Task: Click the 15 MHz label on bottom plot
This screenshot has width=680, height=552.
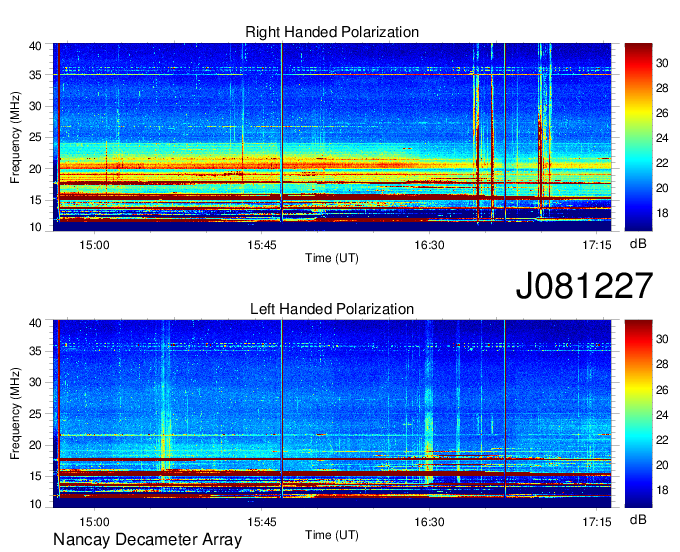Action: tap(35, 476)
